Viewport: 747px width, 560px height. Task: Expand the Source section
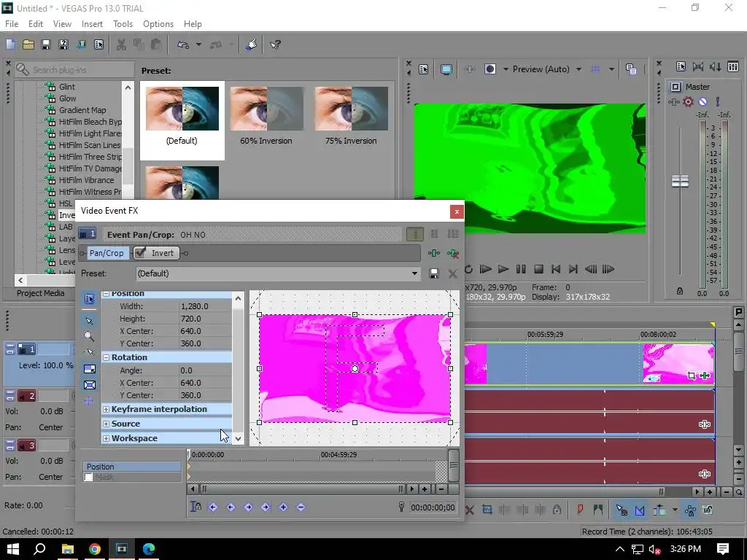click(x=107, y=424)
